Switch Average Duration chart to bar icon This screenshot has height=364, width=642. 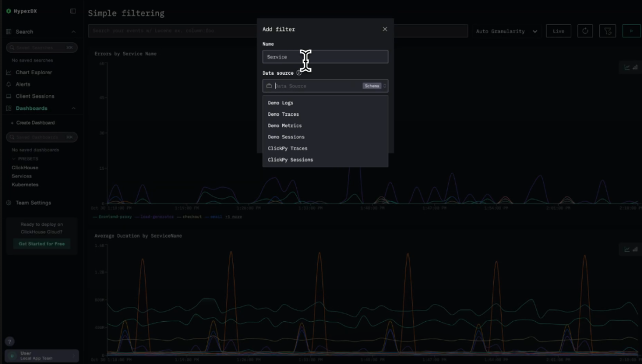tap(635, 249)
